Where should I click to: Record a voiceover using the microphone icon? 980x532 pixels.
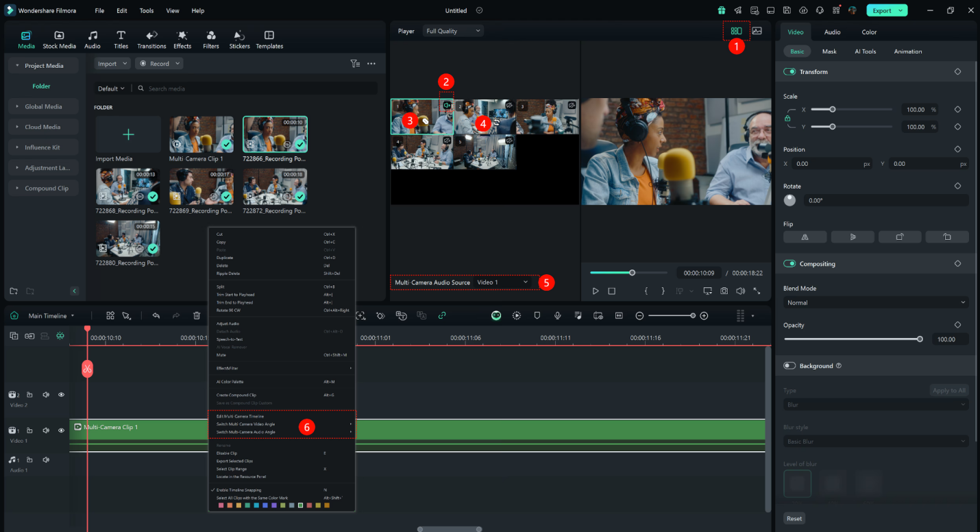click(x=557, y=315)
